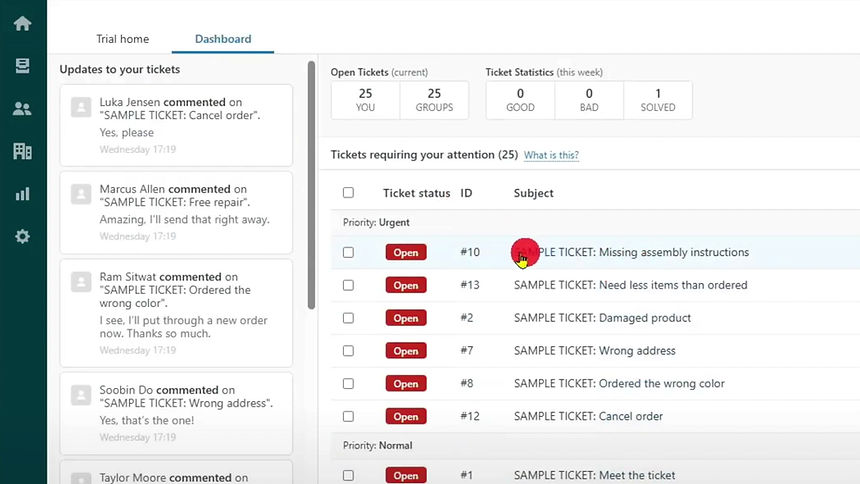This screenshot has height=484, width=860.
Task: Click the Open status badge for #8
Action: (406, 384)
